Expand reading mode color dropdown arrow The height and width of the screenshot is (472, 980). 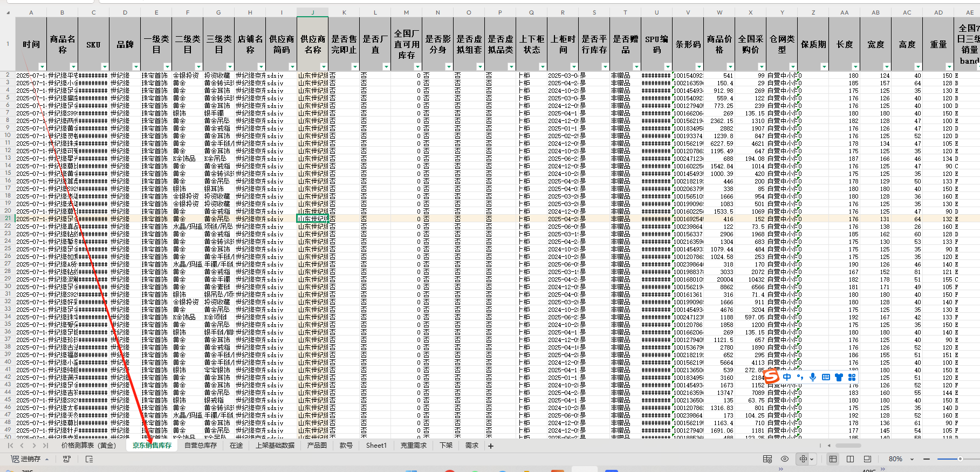pyautogui.click(x=812, y=459)
